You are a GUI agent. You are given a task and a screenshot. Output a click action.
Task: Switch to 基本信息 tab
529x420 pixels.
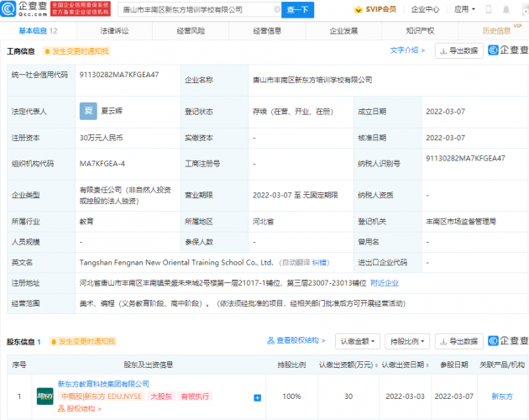38,31
